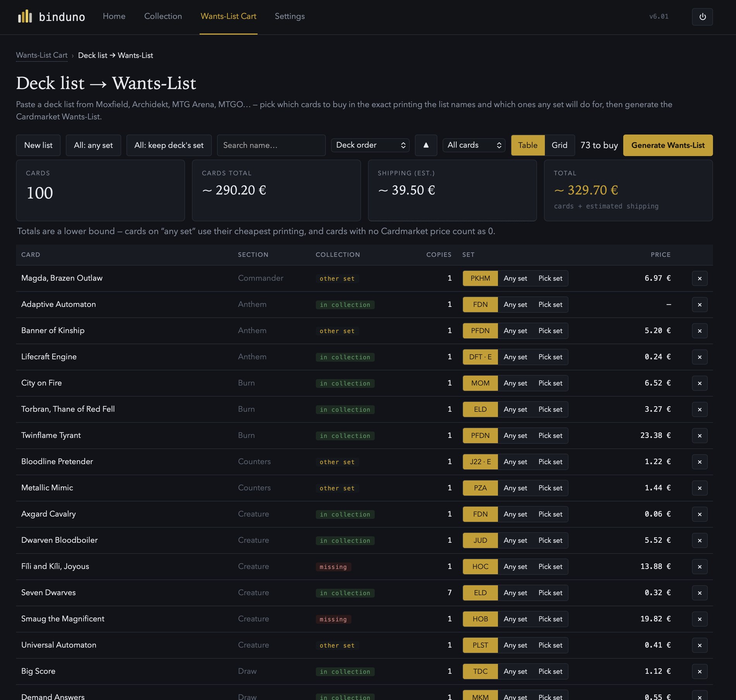
Task: Click the Section column header
Action: click(x=253, y=255)
